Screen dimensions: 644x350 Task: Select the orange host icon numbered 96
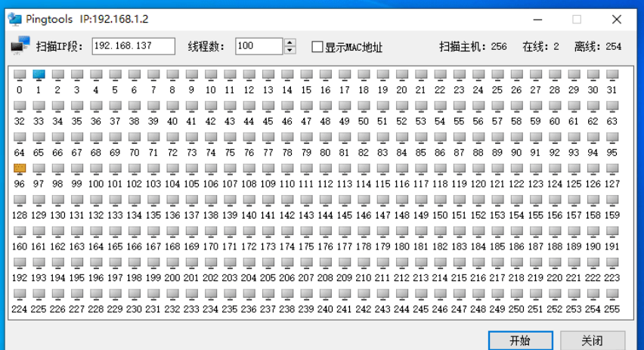click(20, 169)
